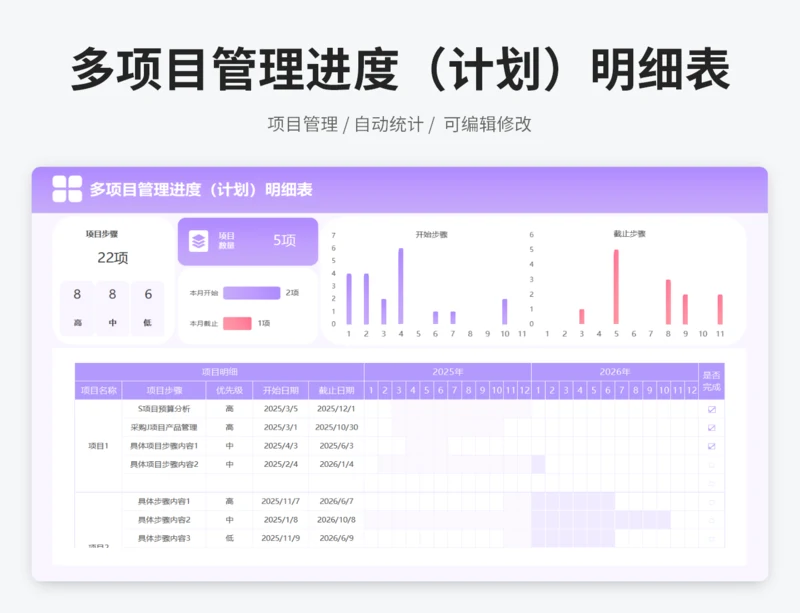
Task: Click month 12 header under 2025年
Action: [x=524, y=390]
